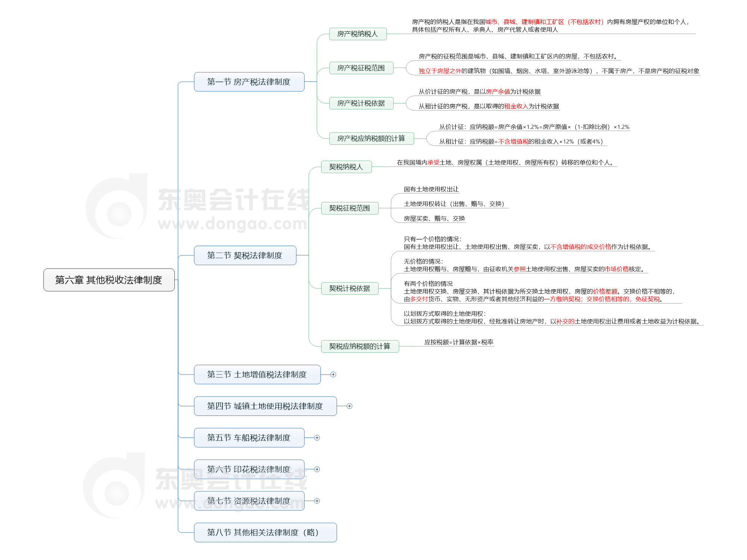The width and height of the screenshot is (747, 560).
Task: Select the 第二节 契税法律制度 node
Action: 245,255
